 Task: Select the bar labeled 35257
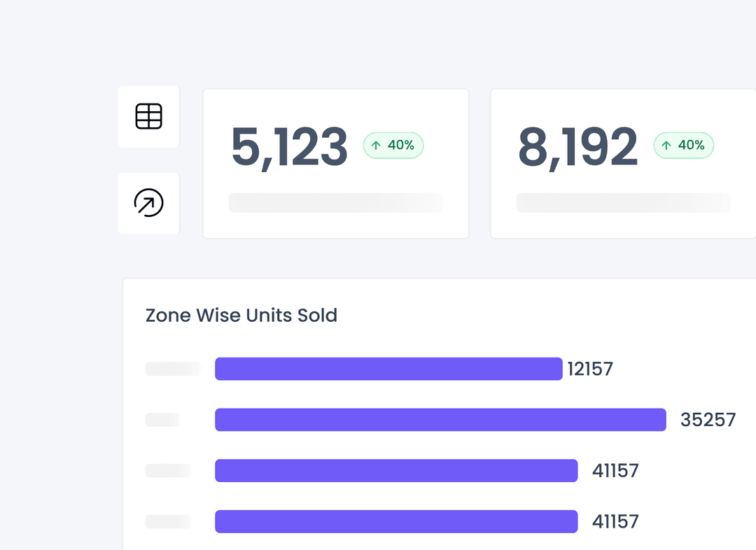[x=440, y=420]
